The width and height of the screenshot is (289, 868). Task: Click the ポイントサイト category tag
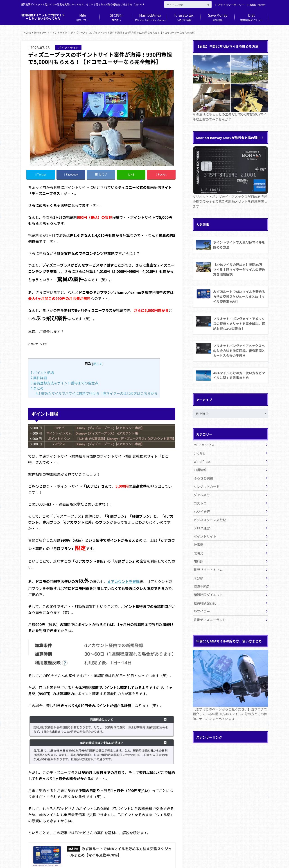(68, 48)
